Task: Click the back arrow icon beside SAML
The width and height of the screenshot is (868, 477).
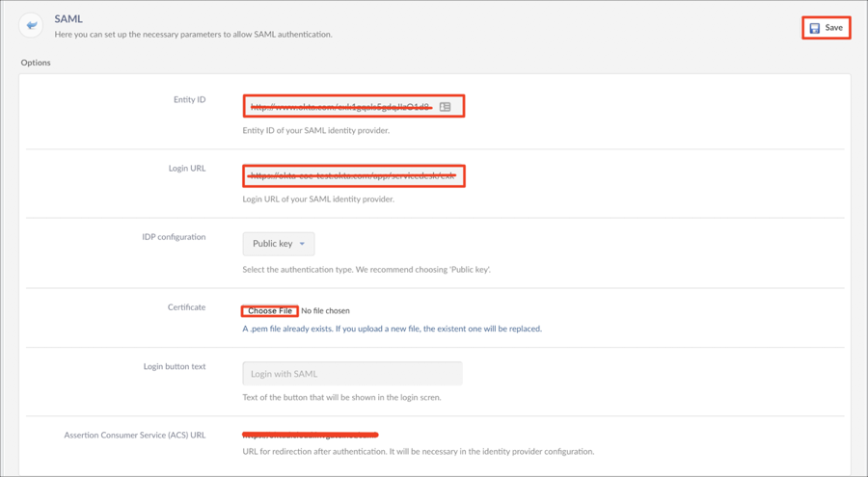Action: pyautogui.click(x=31, y=26)
